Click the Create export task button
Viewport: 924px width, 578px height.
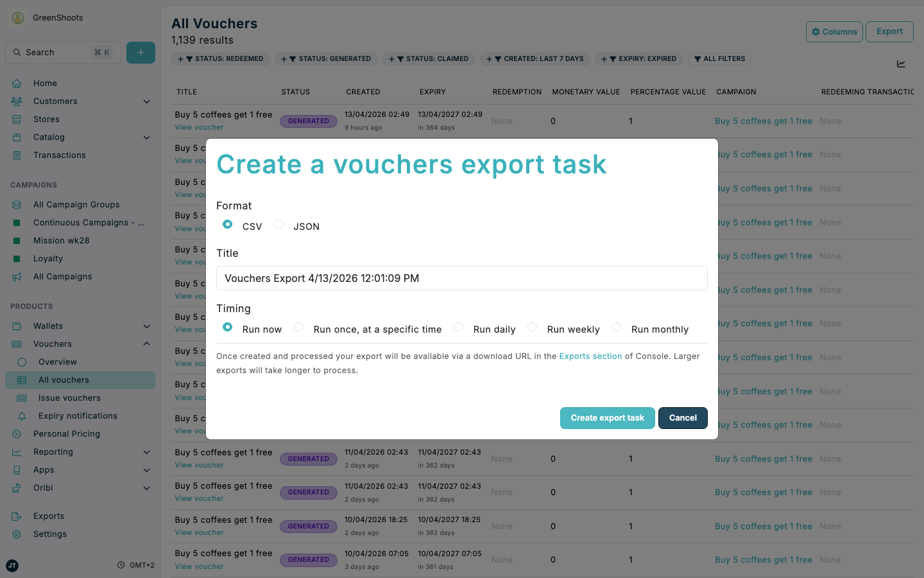(x=607, y=418)
